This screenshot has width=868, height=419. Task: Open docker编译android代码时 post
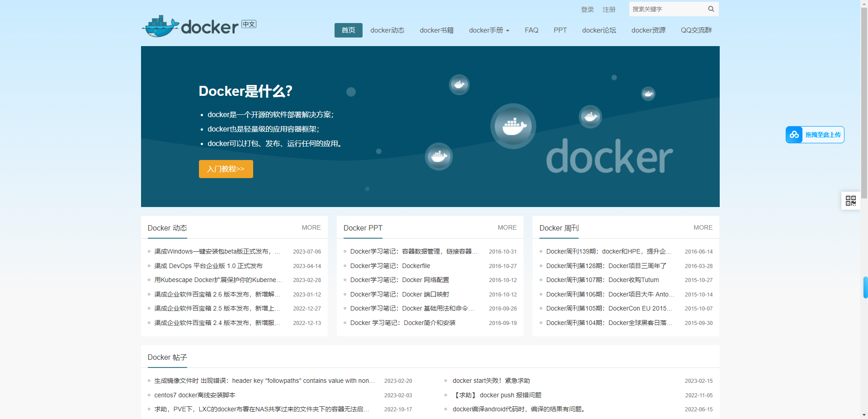(519, 409)
